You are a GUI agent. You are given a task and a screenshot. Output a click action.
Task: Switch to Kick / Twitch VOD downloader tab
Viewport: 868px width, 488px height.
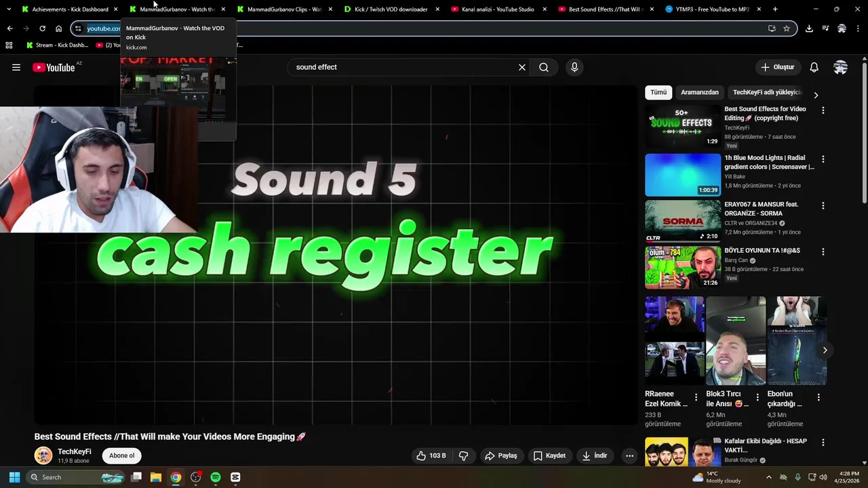point(391,9)
